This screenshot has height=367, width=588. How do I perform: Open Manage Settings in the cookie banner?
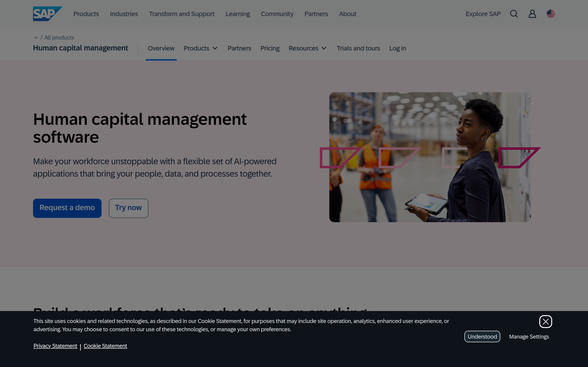[529, 336]
